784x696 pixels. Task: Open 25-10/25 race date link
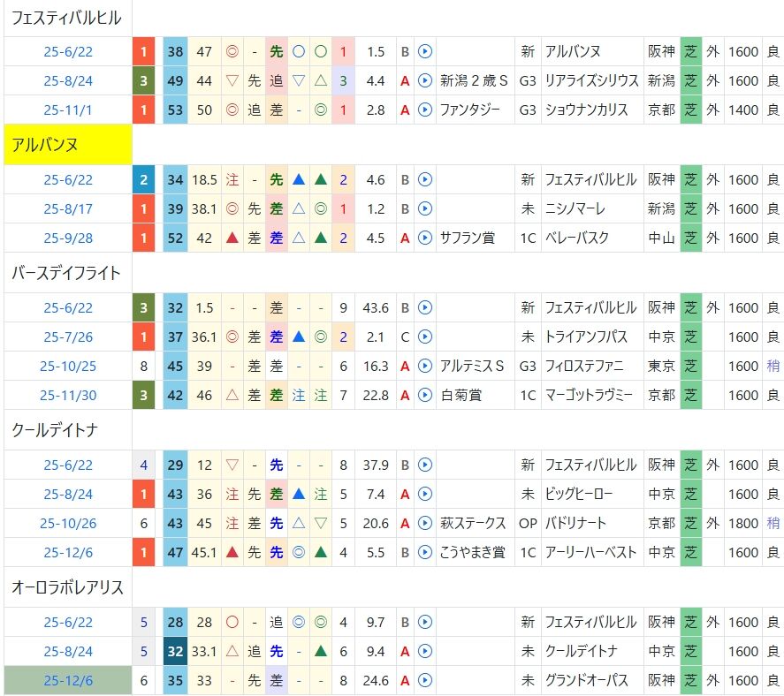coord(68,367)
